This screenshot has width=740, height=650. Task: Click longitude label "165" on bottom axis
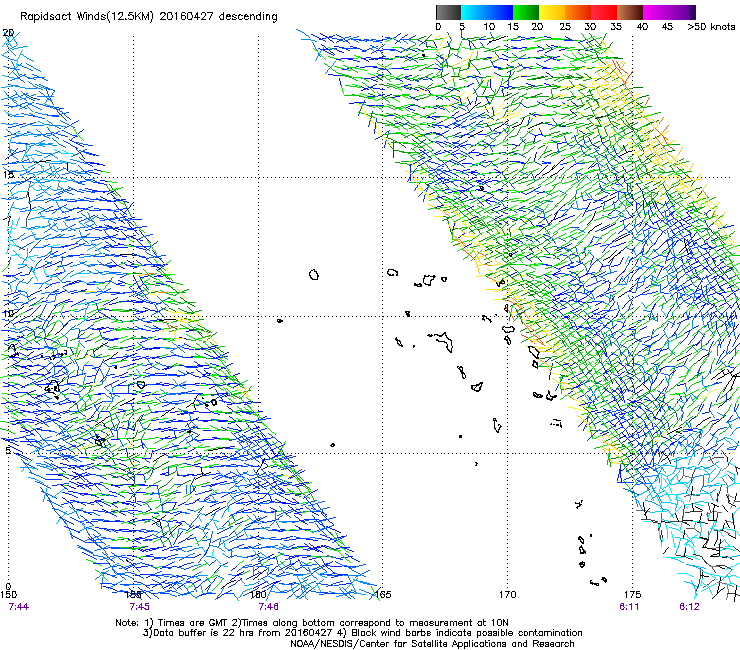tap(383, 595)
